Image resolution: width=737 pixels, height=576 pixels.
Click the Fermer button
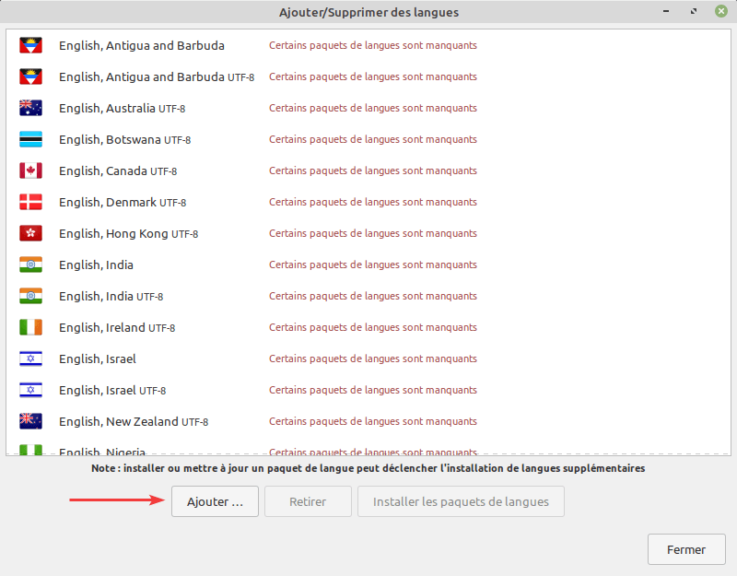686,549
